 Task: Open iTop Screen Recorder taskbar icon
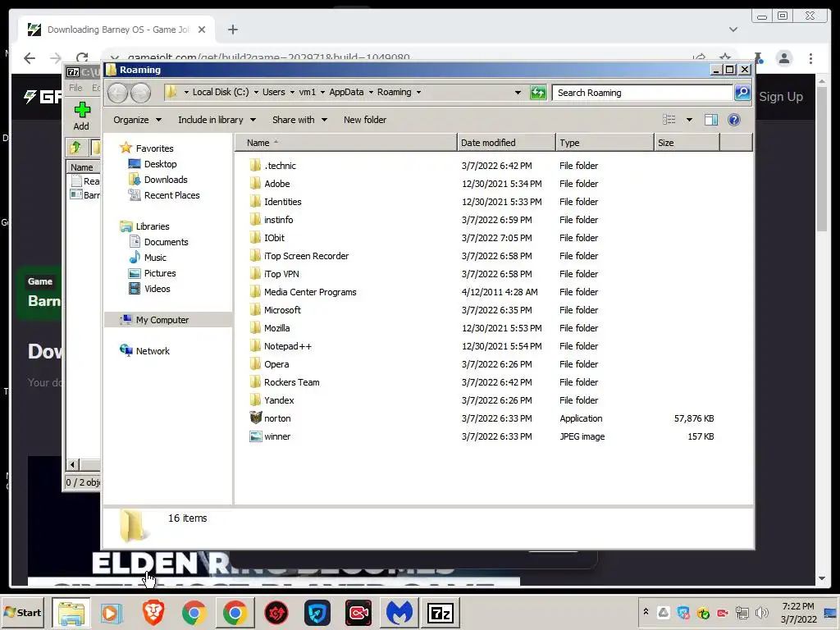click(358, 613)
